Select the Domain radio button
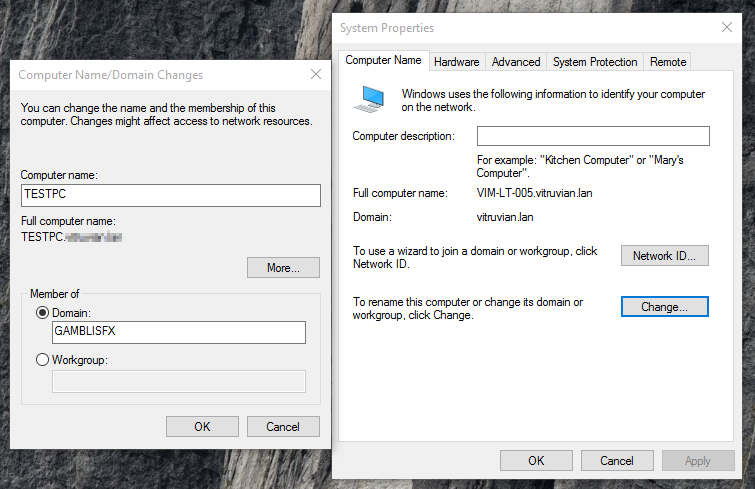The width and height of the screenshot is (755, 489). click(43, 312)
